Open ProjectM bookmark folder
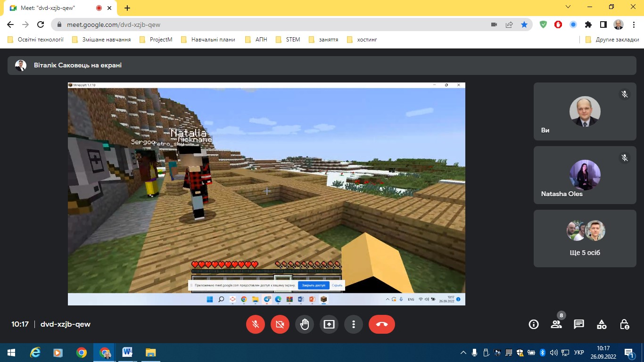Viewport: 644px width, 362px height. click(156, 40)
